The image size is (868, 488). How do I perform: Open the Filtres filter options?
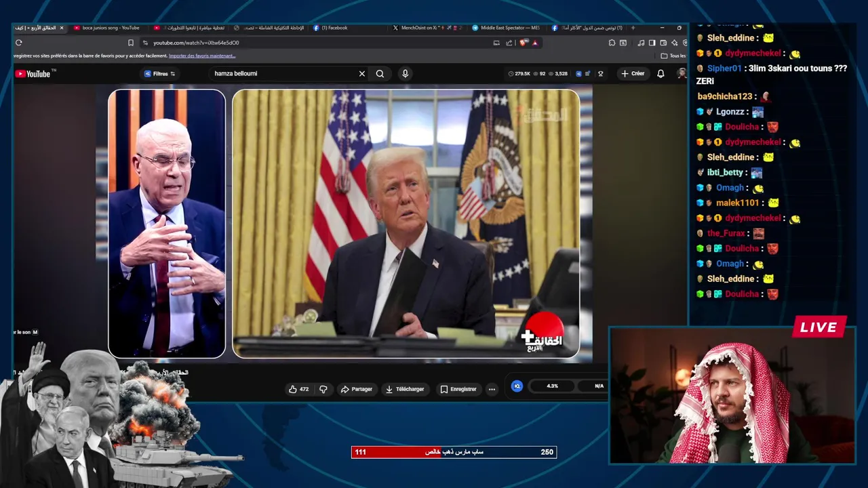160,74
